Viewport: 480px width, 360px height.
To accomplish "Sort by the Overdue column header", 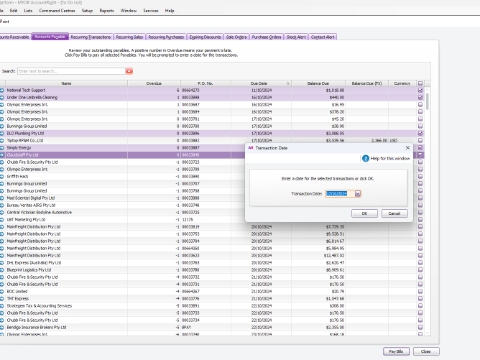I will tap(154, 83).
